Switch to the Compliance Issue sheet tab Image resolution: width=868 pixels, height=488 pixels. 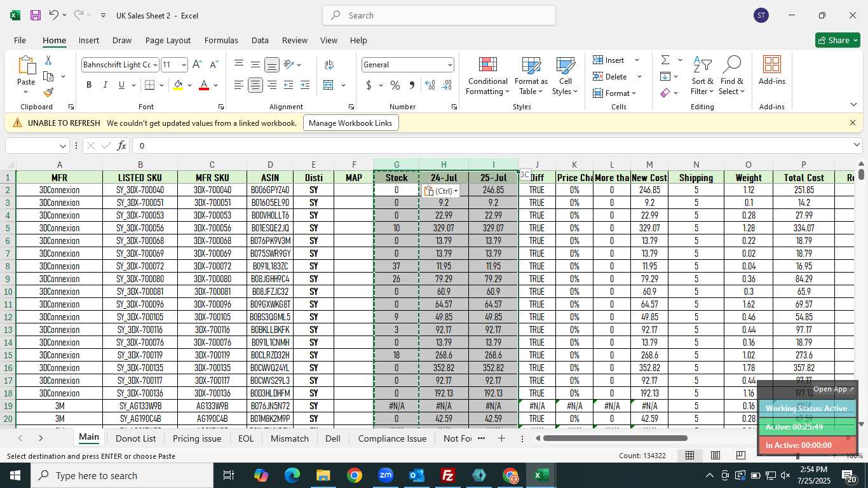[392, 438]
